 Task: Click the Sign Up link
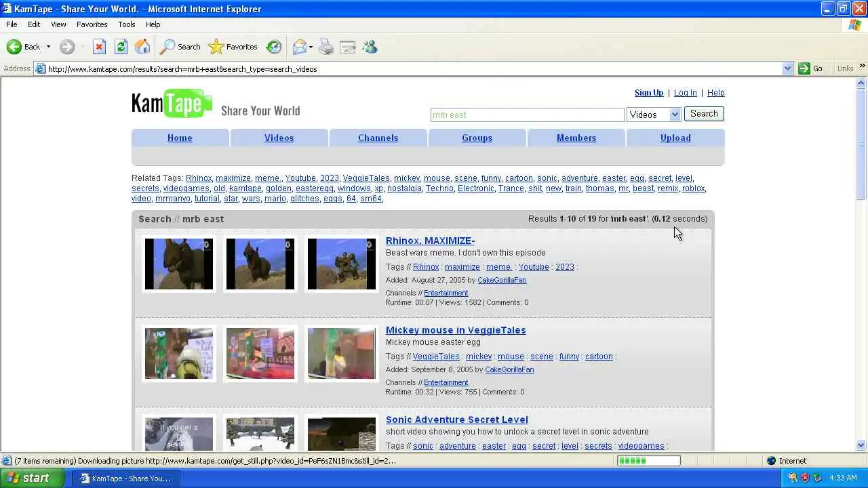click(648, 93)
